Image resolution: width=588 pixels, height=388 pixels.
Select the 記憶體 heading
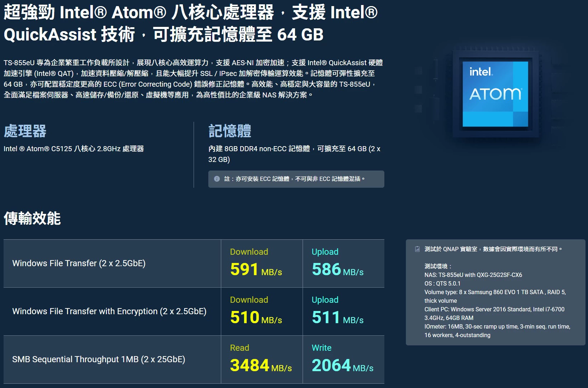(x=230, y=131)
